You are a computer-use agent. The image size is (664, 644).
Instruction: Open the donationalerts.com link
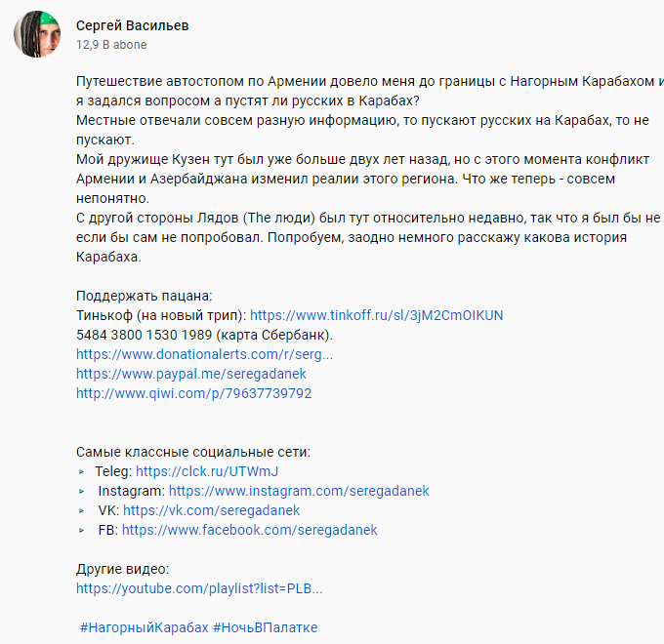click(204, 354)
